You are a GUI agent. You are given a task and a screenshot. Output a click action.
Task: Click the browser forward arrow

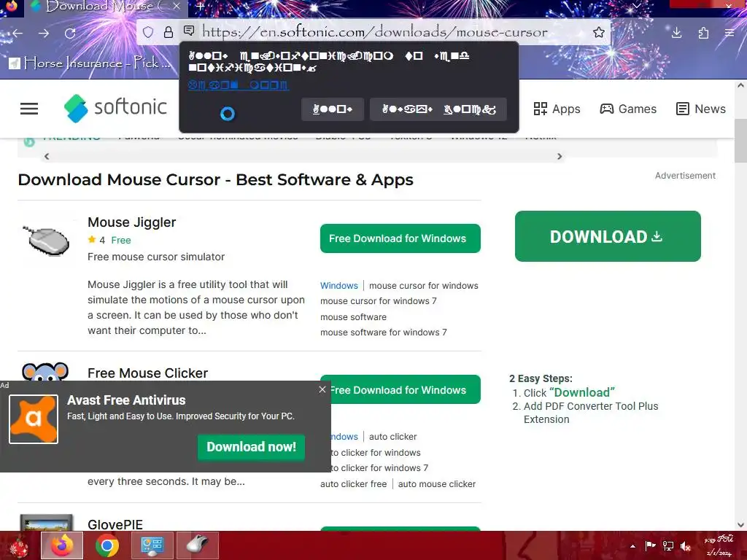coord(44,33)
